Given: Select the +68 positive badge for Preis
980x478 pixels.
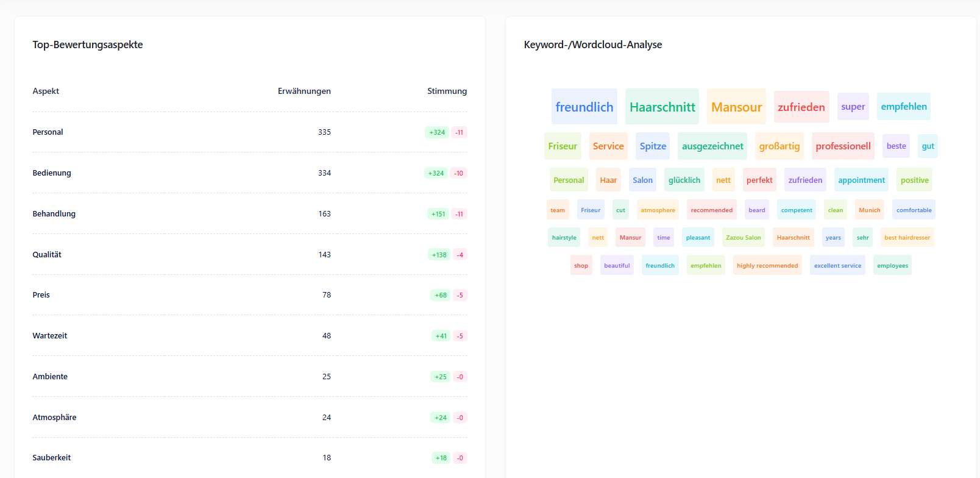Looking at the screenshot, I should pos(440,295).
